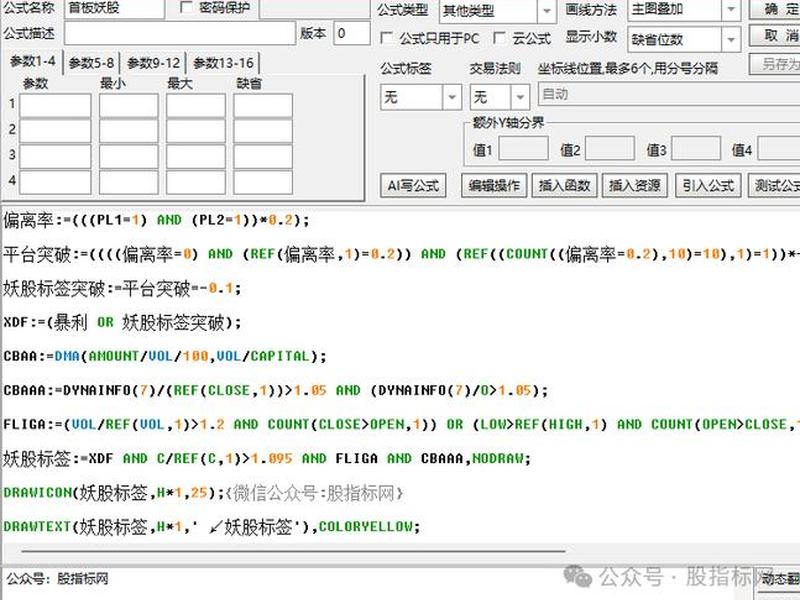This screenshot has height=600, width=800.
Task: Click the code line starting FLIGA:=
Action: 401,424
